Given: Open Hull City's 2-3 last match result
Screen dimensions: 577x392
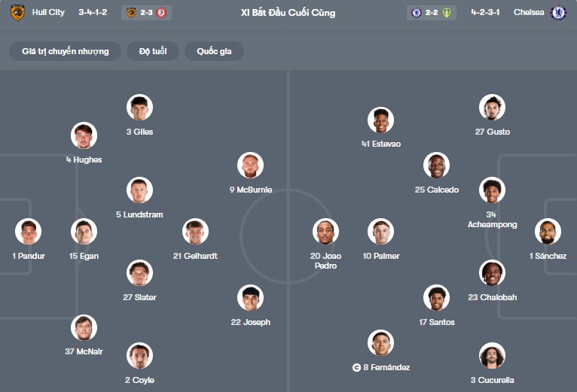Looking at the screenshot, I should point(146,13).
